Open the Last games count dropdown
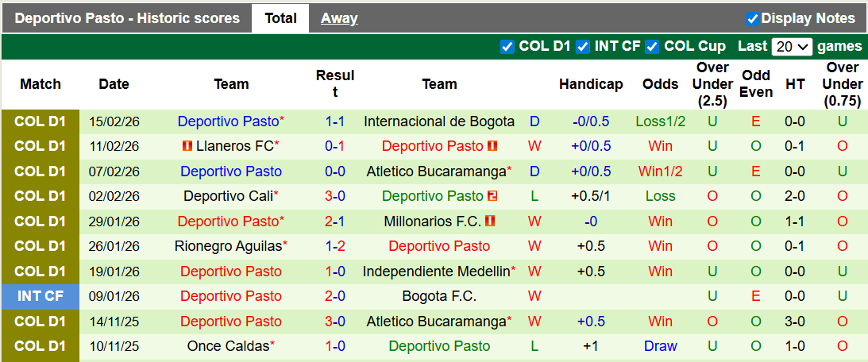Screen dimensions: 868x362 point(791,47)
